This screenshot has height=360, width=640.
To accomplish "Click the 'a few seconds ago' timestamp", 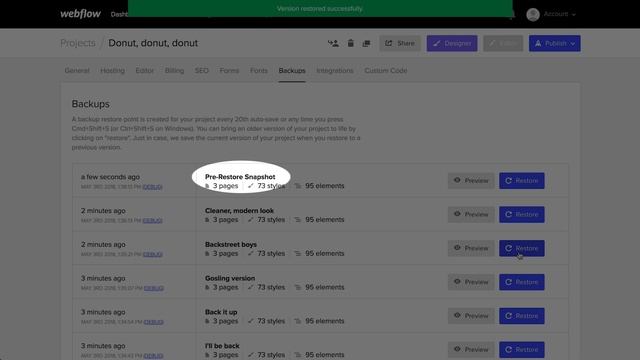I will [x=110, y=177].
